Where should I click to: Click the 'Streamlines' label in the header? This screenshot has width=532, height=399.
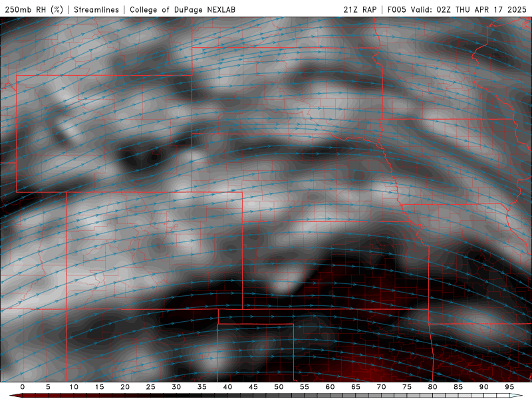pos(96,9)
